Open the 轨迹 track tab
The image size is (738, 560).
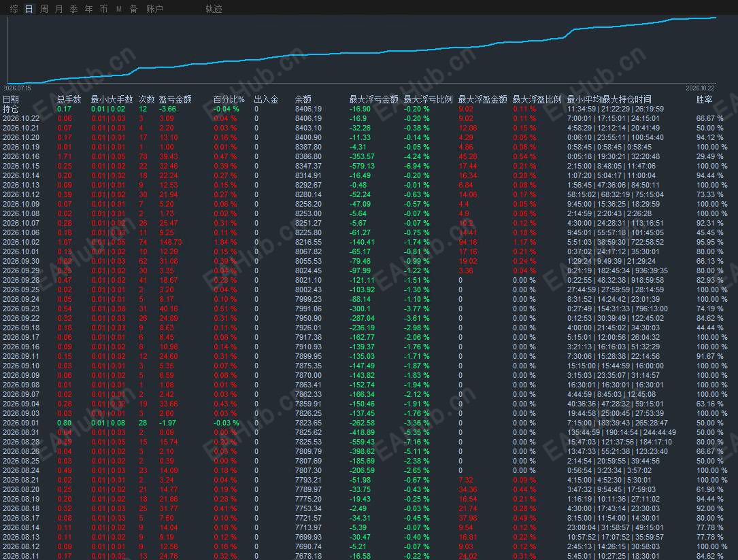[214, 9]
